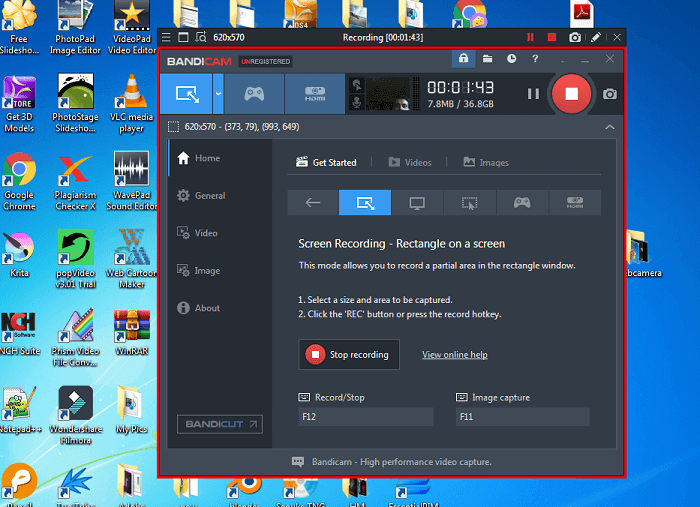Open WinRAR desktop icon

(131, 332)
